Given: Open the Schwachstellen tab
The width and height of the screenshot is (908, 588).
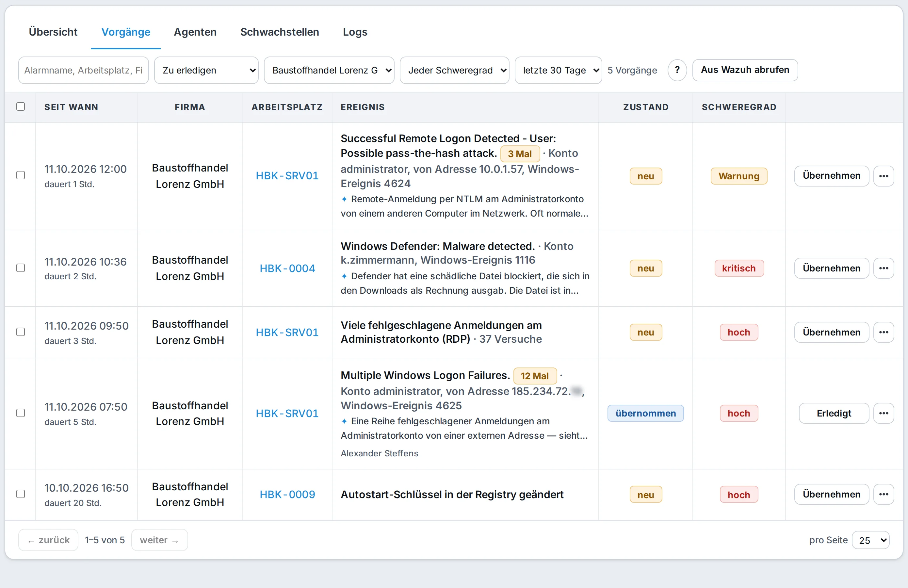Looking at the screenshot, I should click(280, 32).
